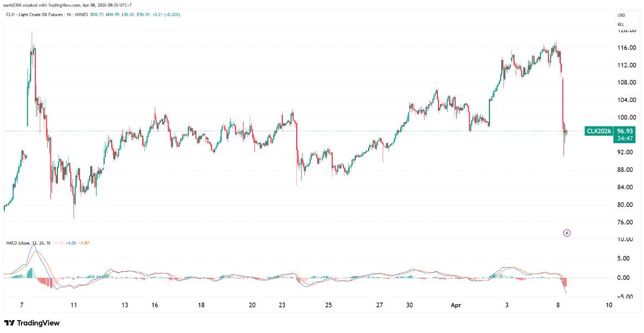Click date 23 on the time axis
The image size is (644, 333).
click(282, 305)
